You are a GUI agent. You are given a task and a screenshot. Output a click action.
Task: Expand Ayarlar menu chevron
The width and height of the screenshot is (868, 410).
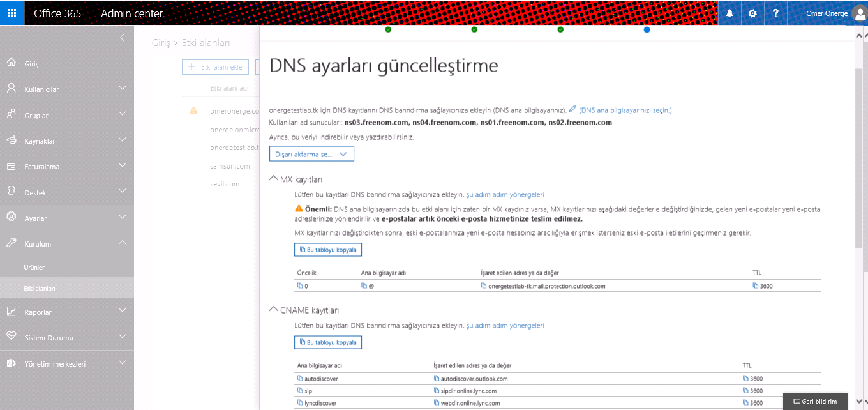123,217
